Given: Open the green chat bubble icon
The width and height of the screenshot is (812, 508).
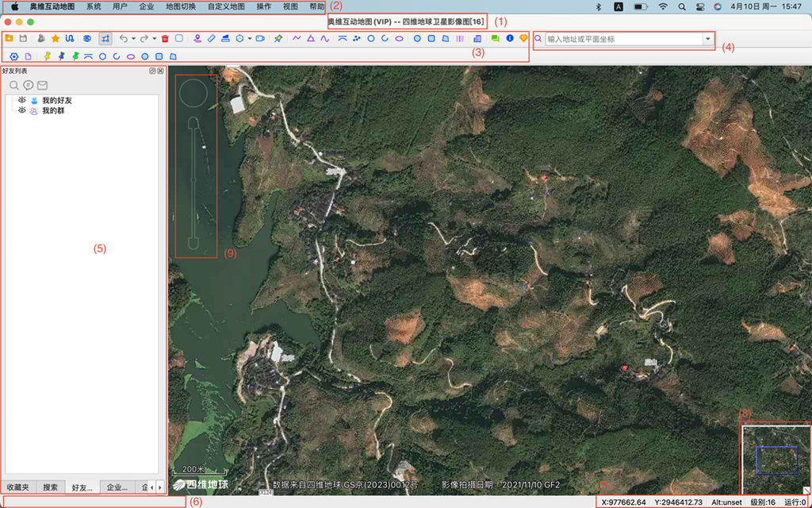Looking at the screenshot, I should click(495, 38).
